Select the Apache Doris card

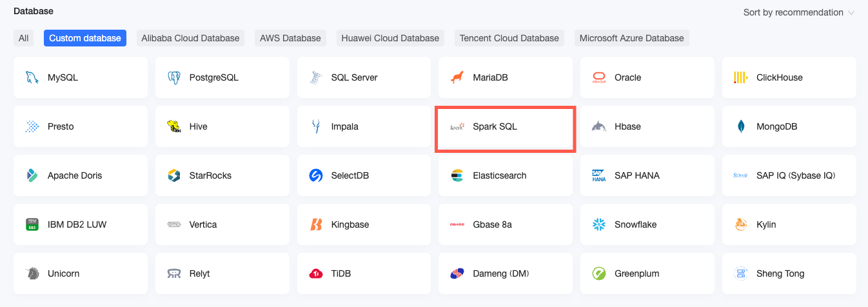tap(80, 175)
